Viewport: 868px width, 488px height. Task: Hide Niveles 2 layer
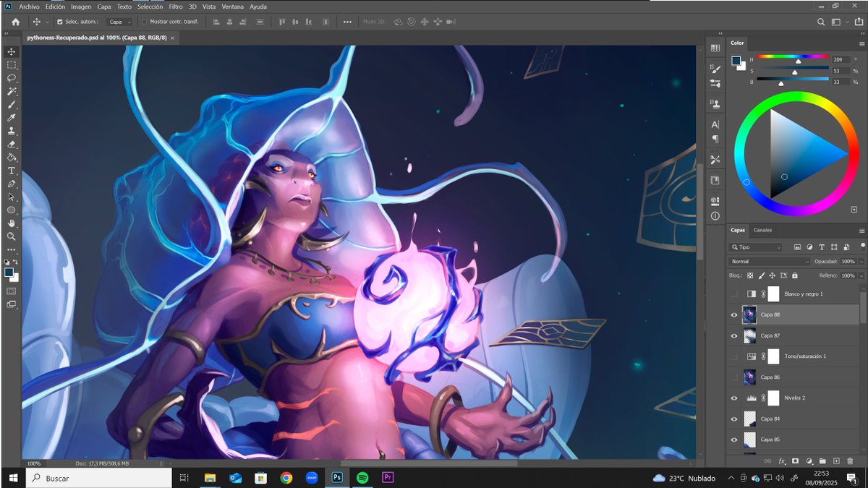click(734, 398)
